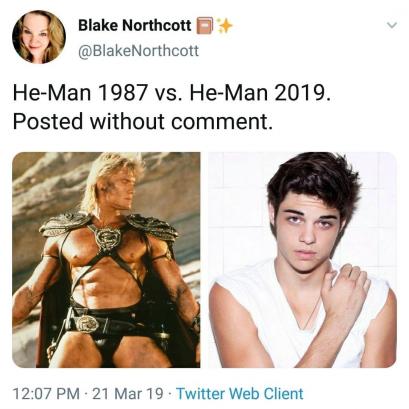Open the dark-haired actor photo on right
The image size is (409, 409).
click(x=302, y=260)
